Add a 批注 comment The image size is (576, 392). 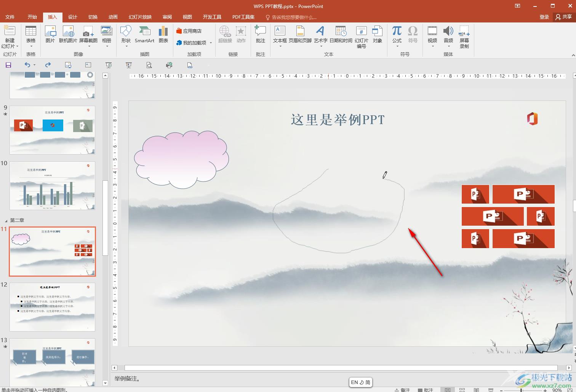pos(261,34)
